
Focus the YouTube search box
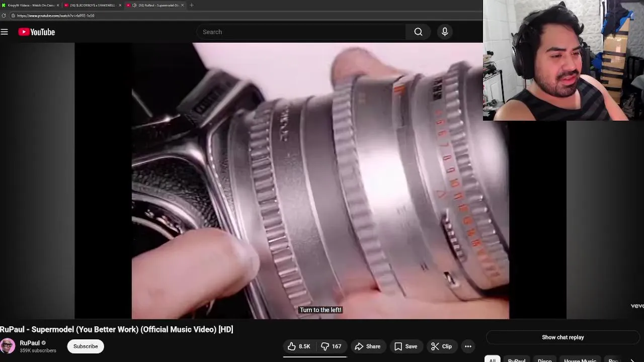(x=301, y=32)
